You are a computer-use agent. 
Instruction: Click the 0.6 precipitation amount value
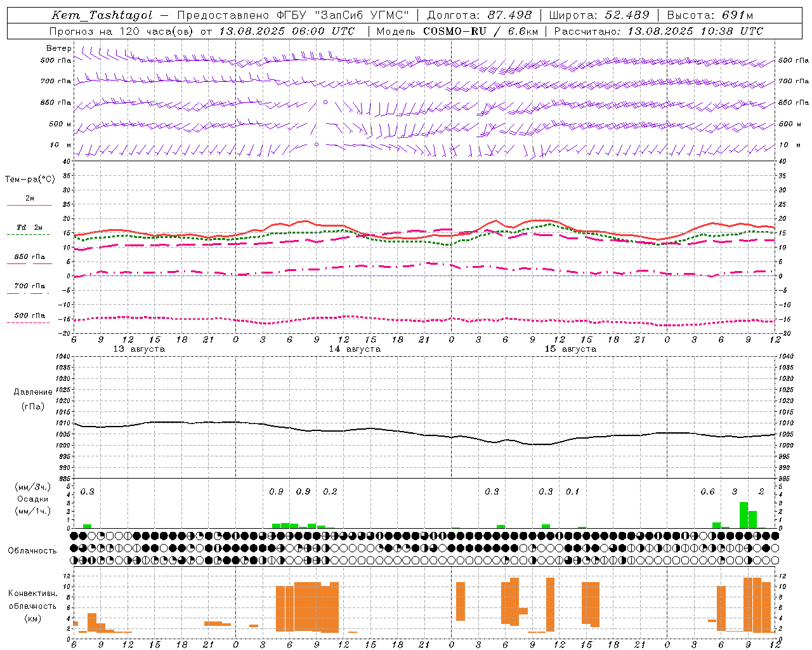[707, 491]
